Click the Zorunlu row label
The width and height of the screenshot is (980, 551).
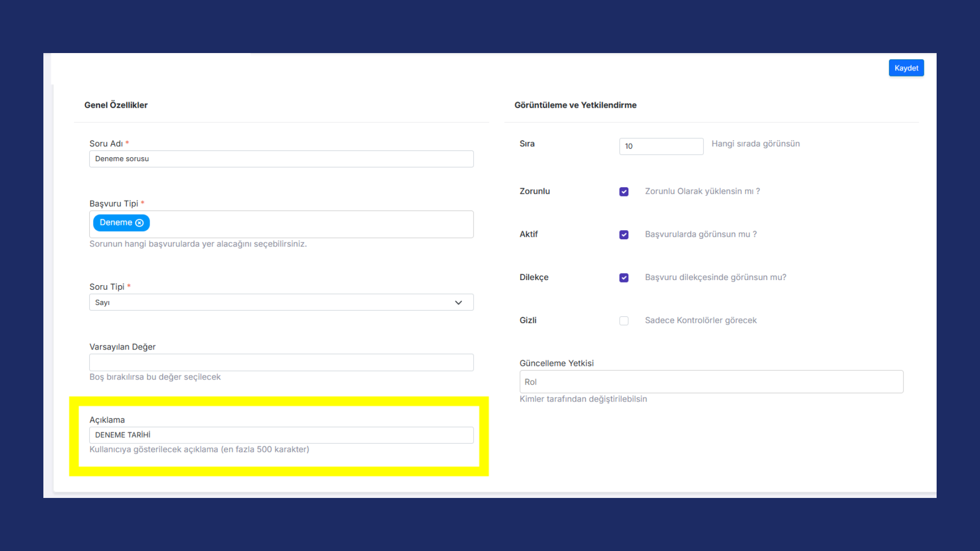pyautogui.click(x=534, y=191)
